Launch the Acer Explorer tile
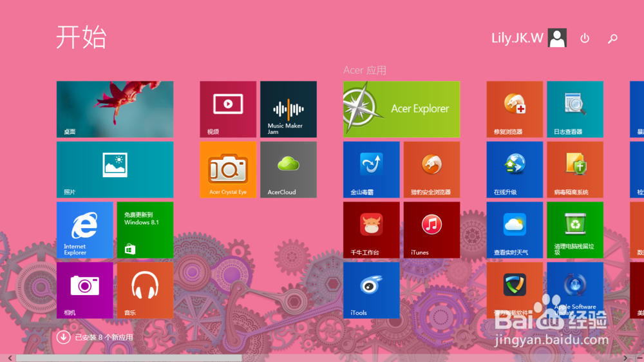This screenshot has height=362, width=644. pos(402,110)
